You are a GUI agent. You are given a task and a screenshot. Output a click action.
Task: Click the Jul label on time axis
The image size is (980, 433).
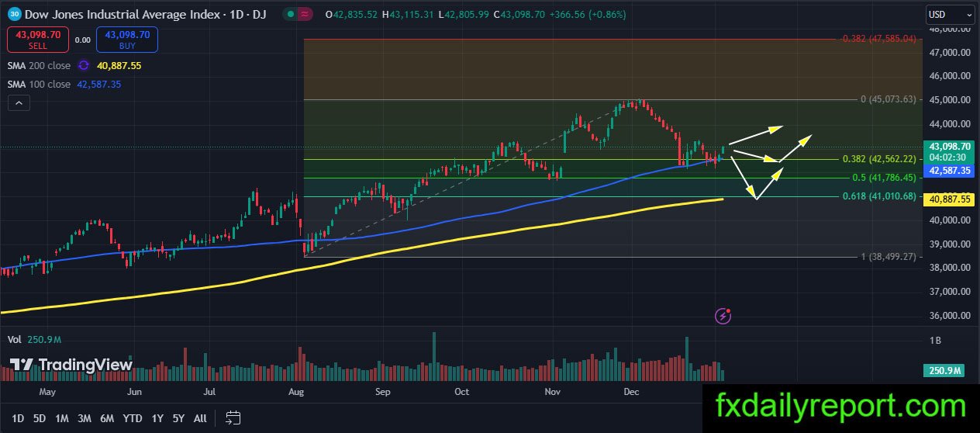tap(211, 392)
